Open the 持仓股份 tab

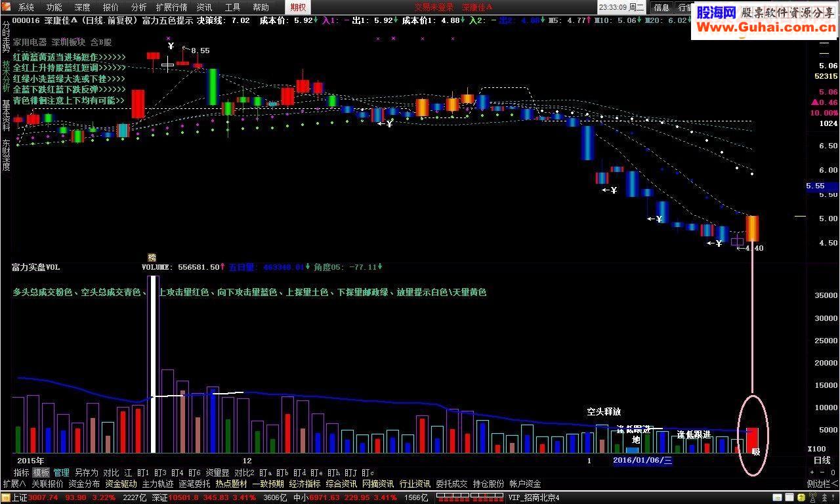coord(488,484)
